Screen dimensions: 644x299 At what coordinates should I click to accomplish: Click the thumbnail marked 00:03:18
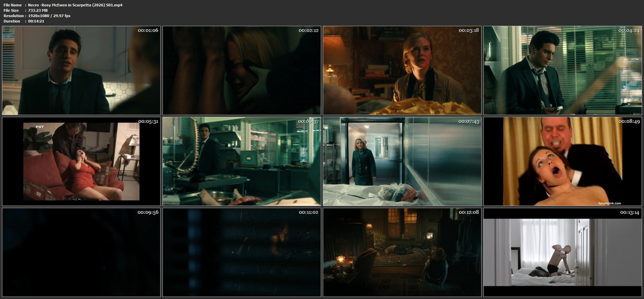402,70
